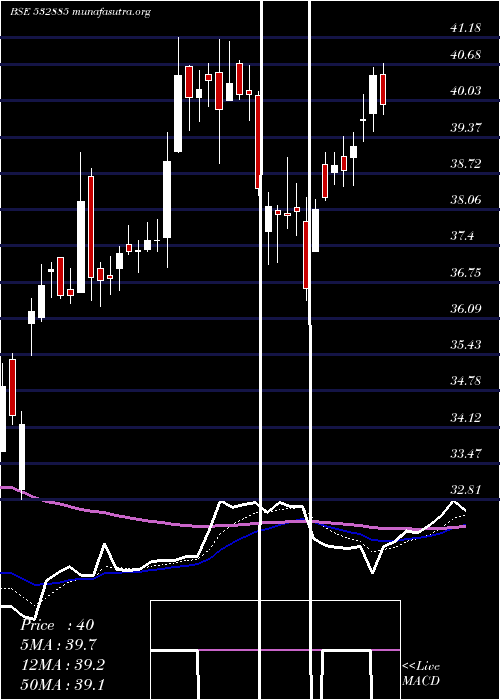Click the 39.37 price axis label
Viewport: 500px width, 700px height.
pos(465,128)
